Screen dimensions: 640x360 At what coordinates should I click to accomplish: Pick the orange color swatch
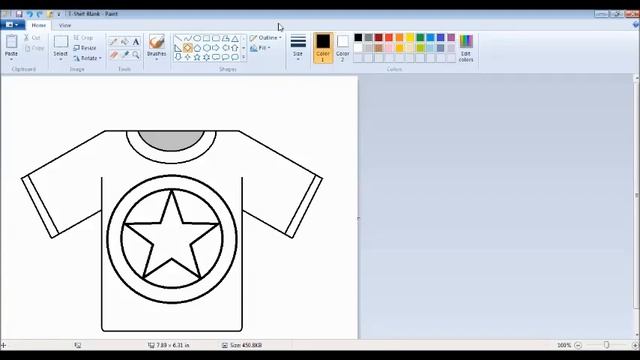(x=400, y=38)
